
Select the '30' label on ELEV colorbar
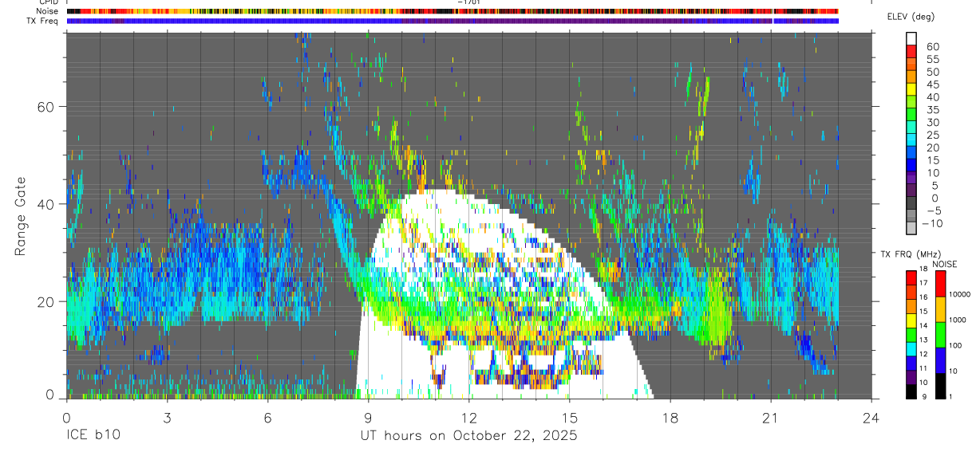tap(932, 123)
